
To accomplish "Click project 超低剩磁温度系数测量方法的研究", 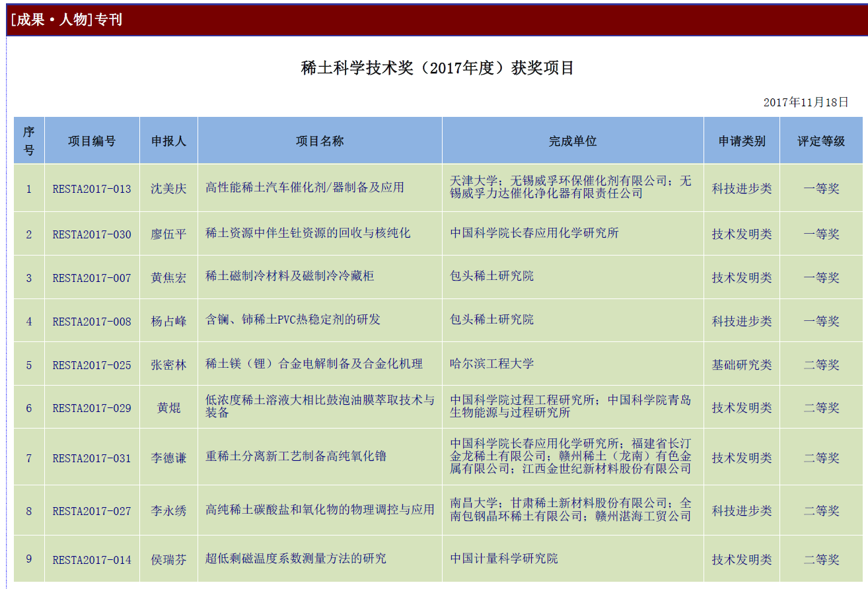I will click(295, 559).
